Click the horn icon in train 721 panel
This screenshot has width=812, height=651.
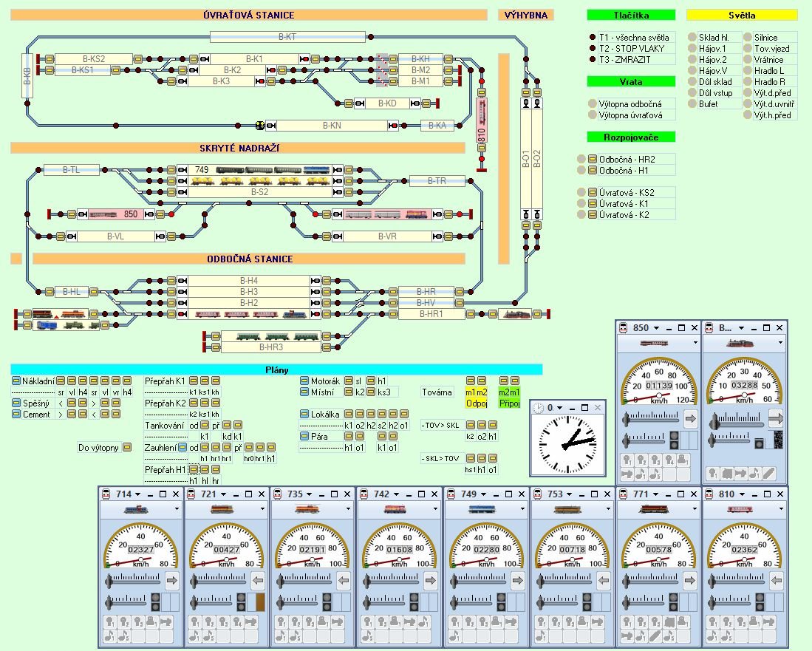tap(196, 635)
